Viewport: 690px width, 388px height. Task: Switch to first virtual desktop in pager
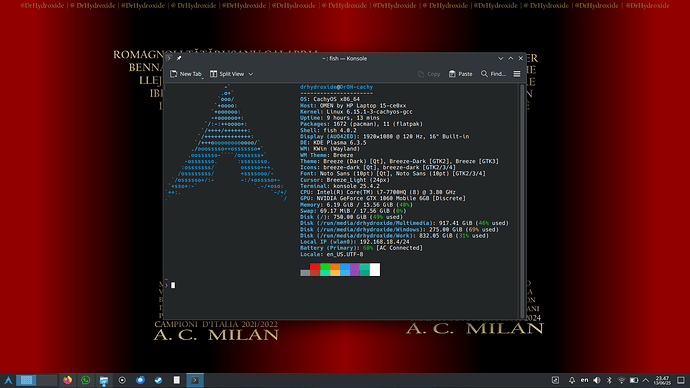(26, 380)
